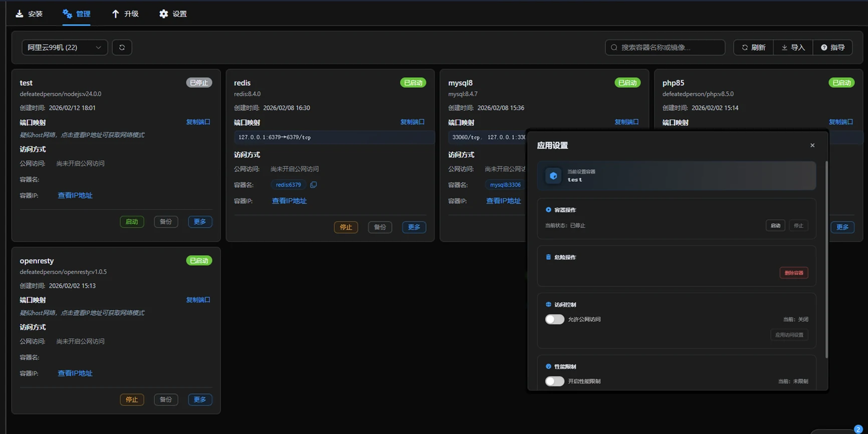Turn on the 开启性能限制 switch
Image resolution: width=868 pixels, height=434 pixels.
pyautogui.click(x=555, y=381)
